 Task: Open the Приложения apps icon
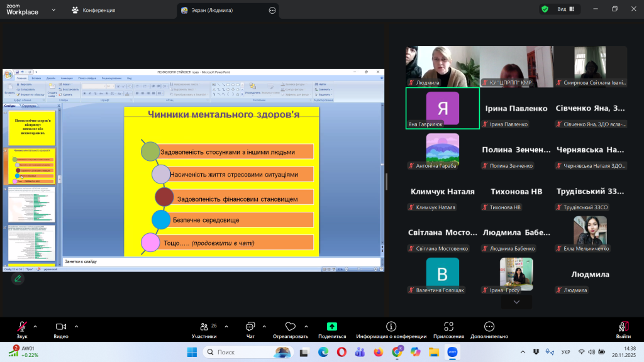tap(448, 327)
